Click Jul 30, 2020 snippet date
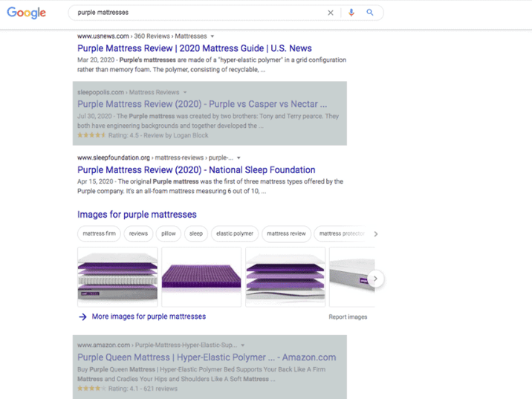Screen dimensions: 532x399 94,117
